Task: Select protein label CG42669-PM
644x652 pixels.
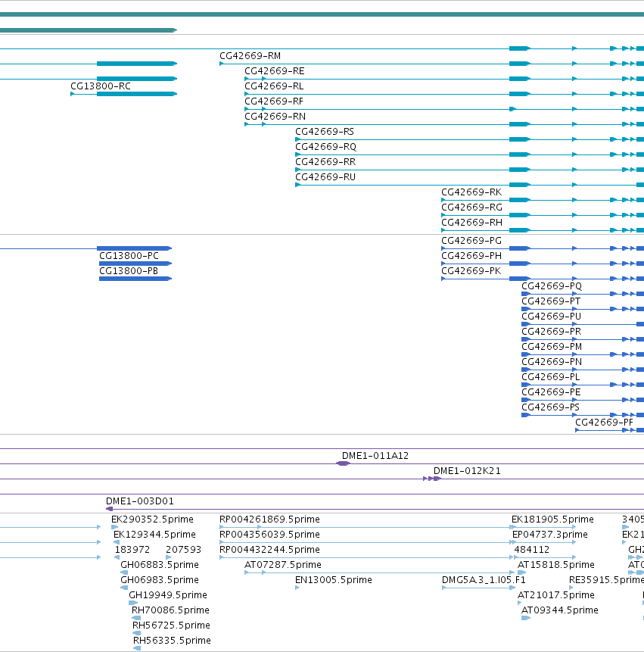Action: pos(552,347)
